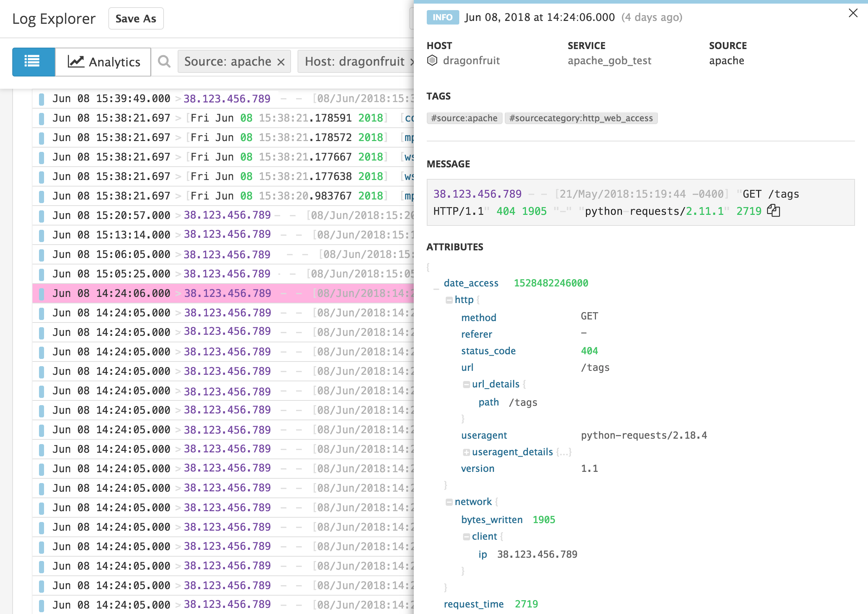Close the log detail side panel
The width and height of the screenshot is (868, 614).
tap(853, 13)
